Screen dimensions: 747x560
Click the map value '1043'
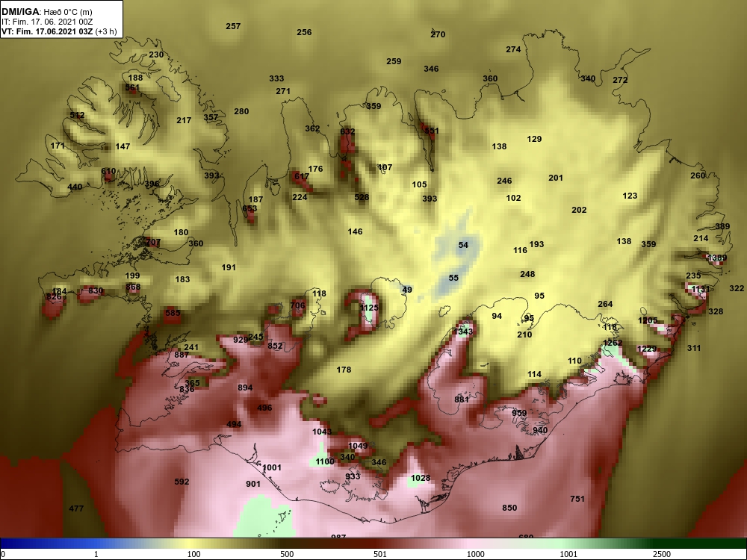click(x=321, y=432)
